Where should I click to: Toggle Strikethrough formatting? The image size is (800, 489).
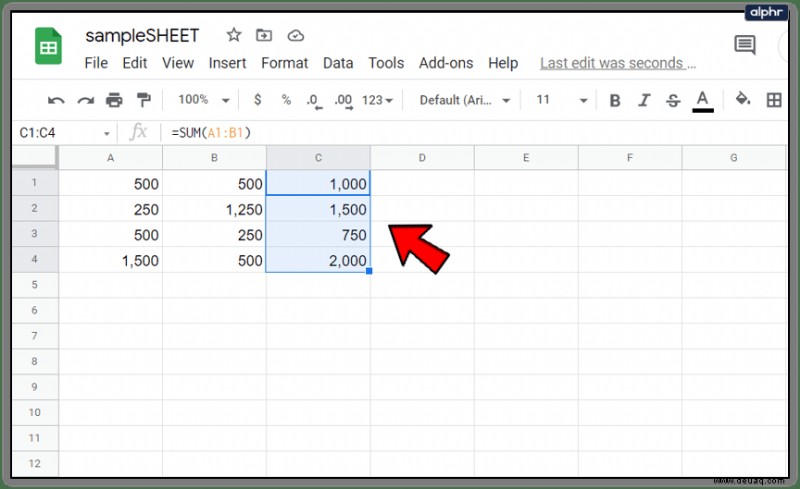[673, 100]
